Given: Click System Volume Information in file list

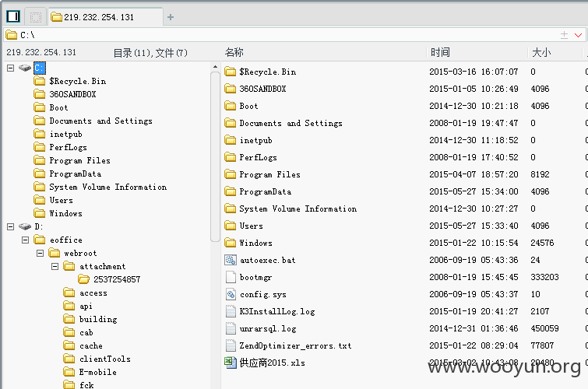Looking at the screenshot, I should tap(298, 209).
